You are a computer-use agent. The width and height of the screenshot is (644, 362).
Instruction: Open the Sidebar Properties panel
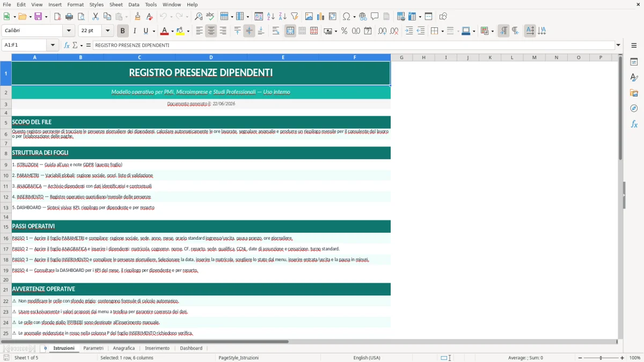point(634,62)
